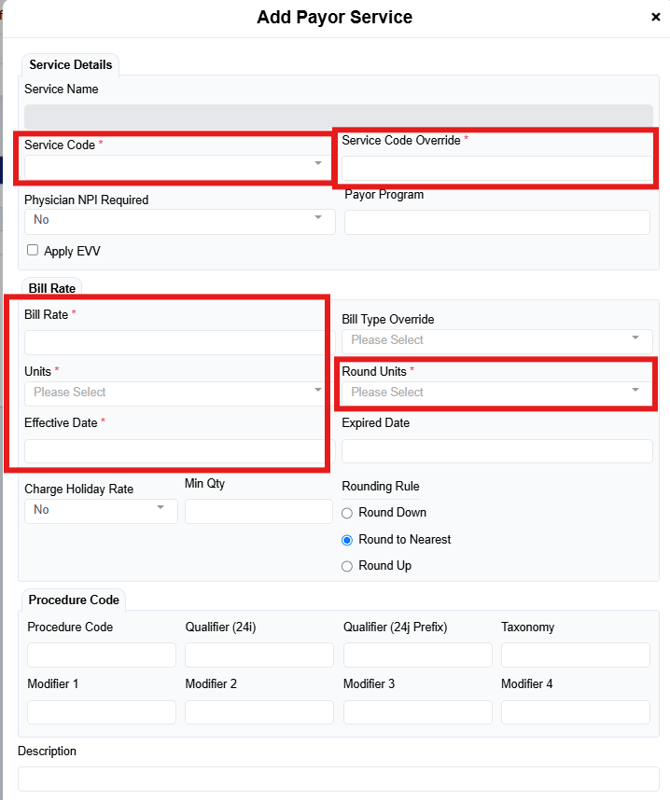Click the Procedure Code input field
The height and width of the screenshot is (800, 670).
101,655
